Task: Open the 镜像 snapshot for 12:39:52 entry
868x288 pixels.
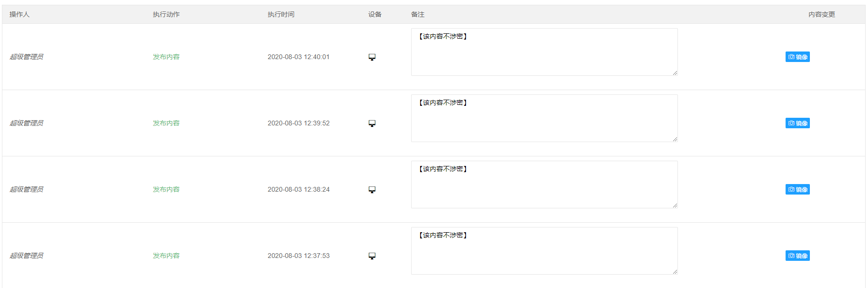Action: [x=797, y=123]
